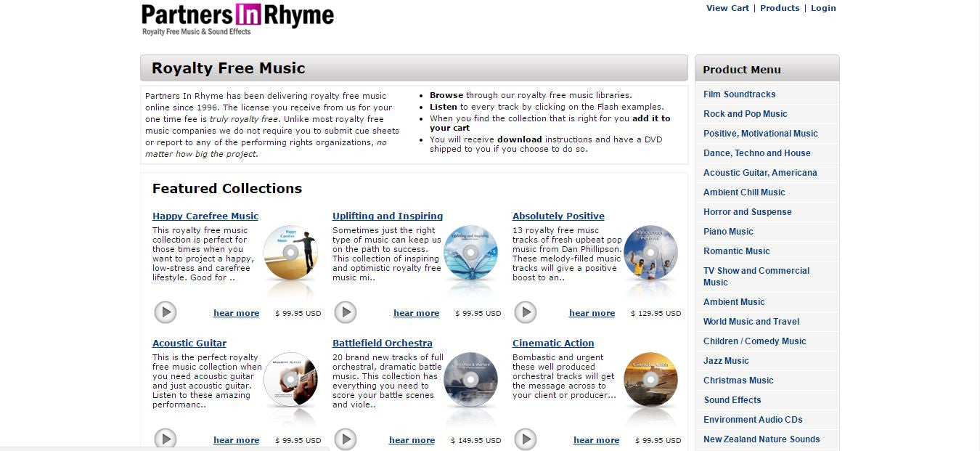Play the Uplifting and Inspiring preview
Screen dimensions: 980x451
[346, 312]
